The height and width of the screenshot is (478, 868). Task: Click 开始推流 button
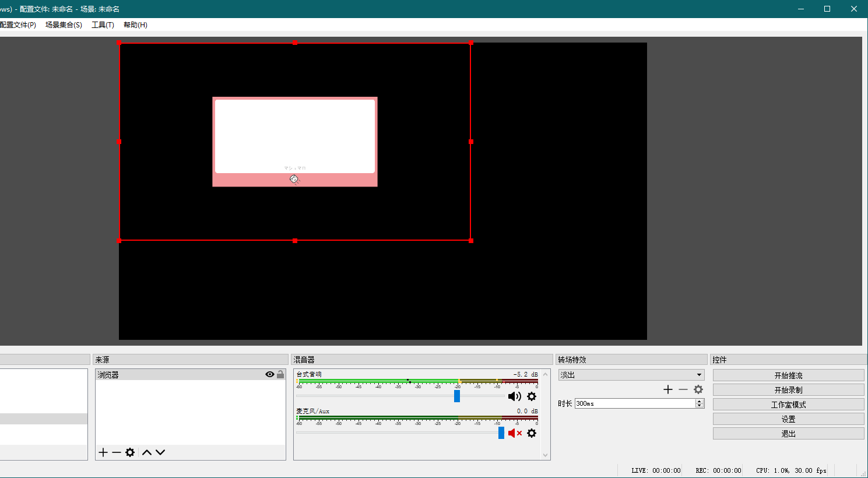pos(788,375)
